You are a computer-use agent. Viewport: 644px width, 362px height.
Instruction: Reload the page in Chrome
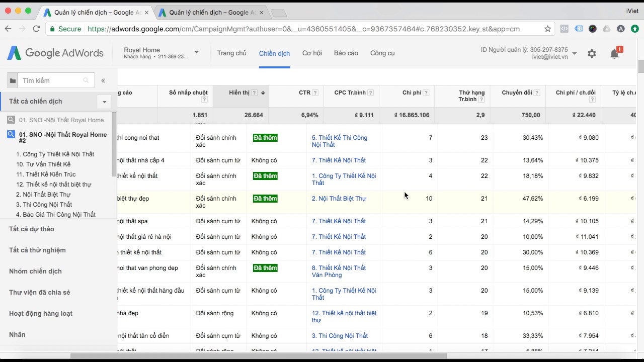[36, 29]
